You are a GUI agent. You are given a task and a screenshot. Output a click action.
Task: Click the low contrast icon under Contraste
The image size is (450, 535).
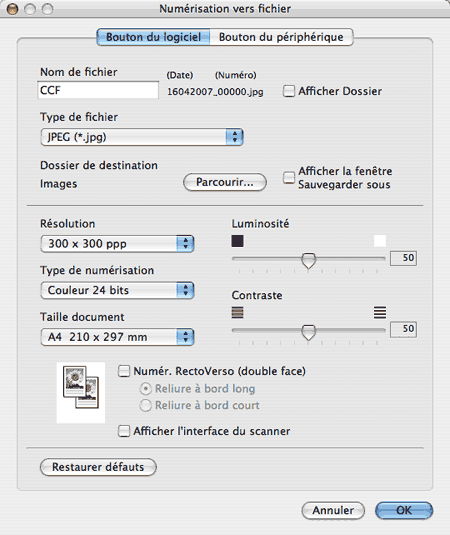pyautogui.click(x=237, y=312)
